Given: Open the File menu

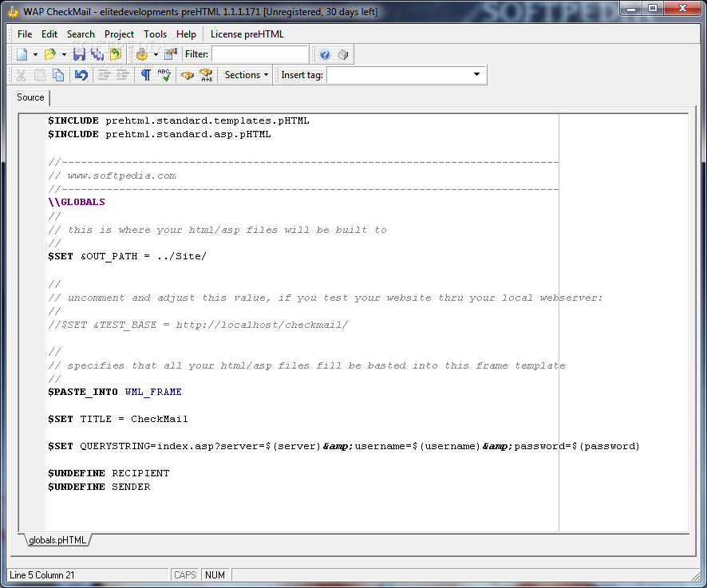Looking at the screenshot, I should point(25,34).
